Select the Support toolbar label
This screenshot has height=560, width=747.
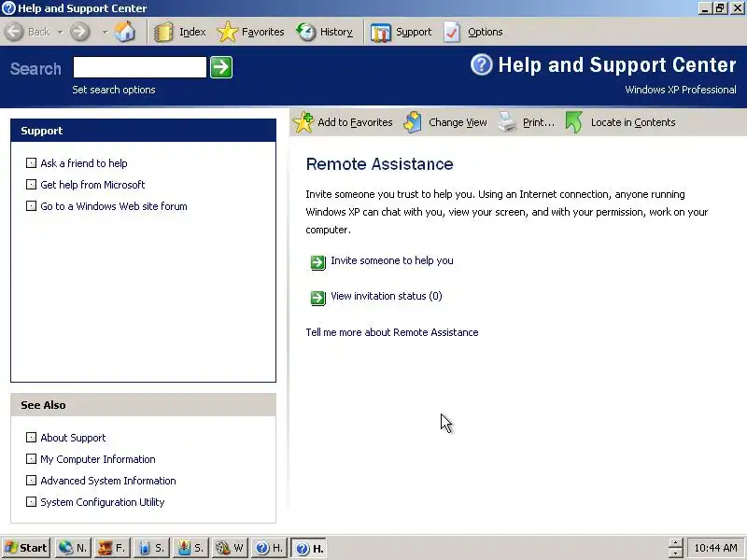point(414,32)
